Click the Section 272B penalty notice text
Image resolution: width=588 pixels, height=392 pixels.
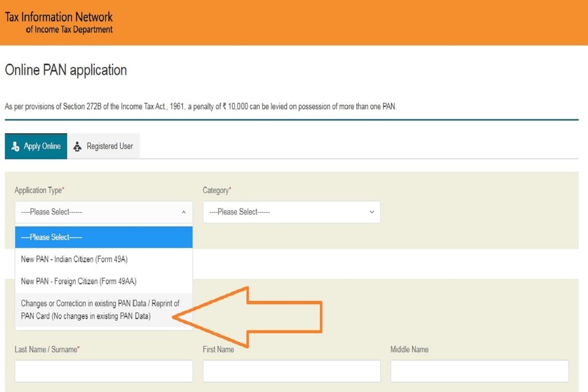click(200, 106)
